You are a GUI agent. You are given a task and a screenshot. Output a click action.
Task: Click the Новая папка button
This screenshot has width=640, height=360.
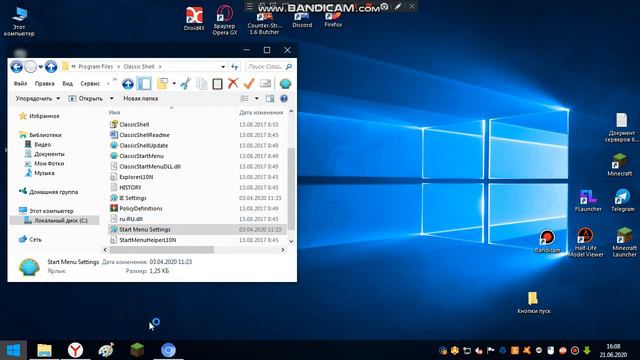[140, 98]
